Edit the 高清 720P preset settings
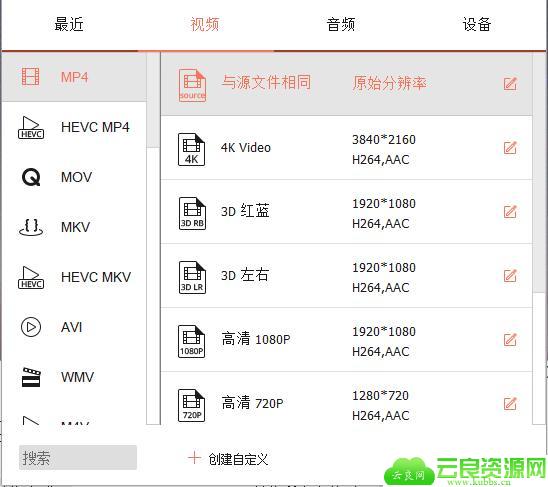Viewport: 548px width, 487px height. 510,403
